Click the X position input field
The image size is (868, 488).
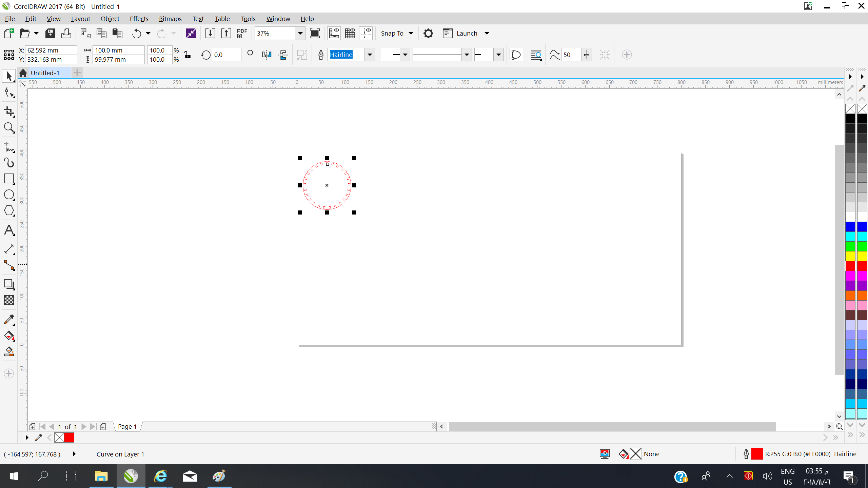[51, 50]
